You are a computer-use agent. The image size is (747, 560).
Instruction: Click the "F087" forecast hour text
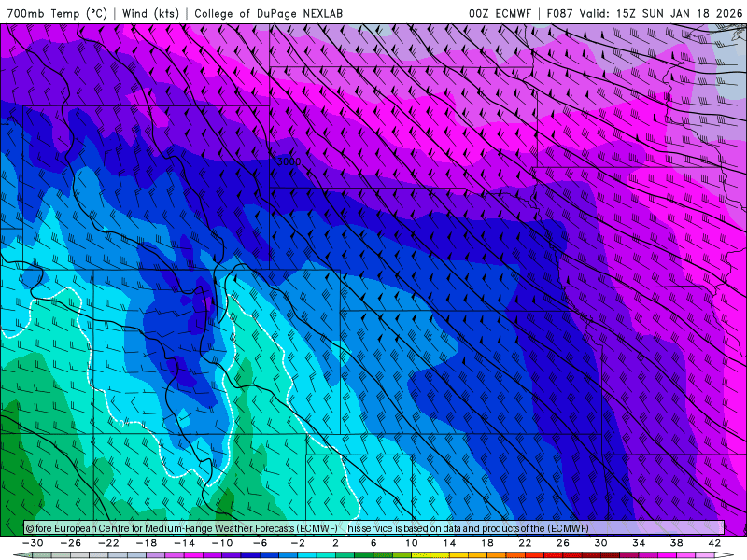click(559, 13)
